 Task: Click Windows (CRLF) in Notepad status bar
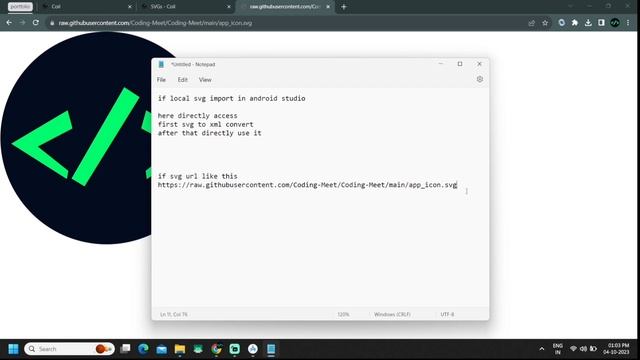pyautogui.click(x=392, y=314)
